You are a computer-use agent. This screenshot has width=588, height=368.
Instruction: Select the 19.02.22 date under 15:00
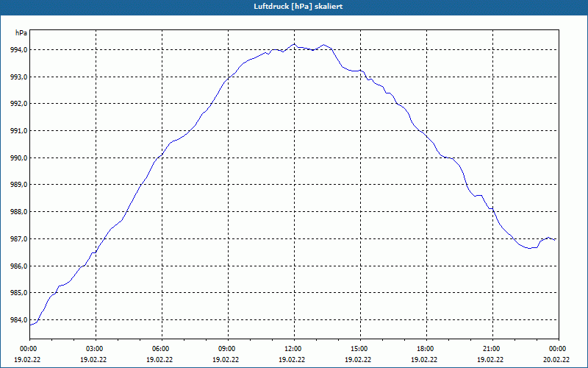[x=358, y=360]
